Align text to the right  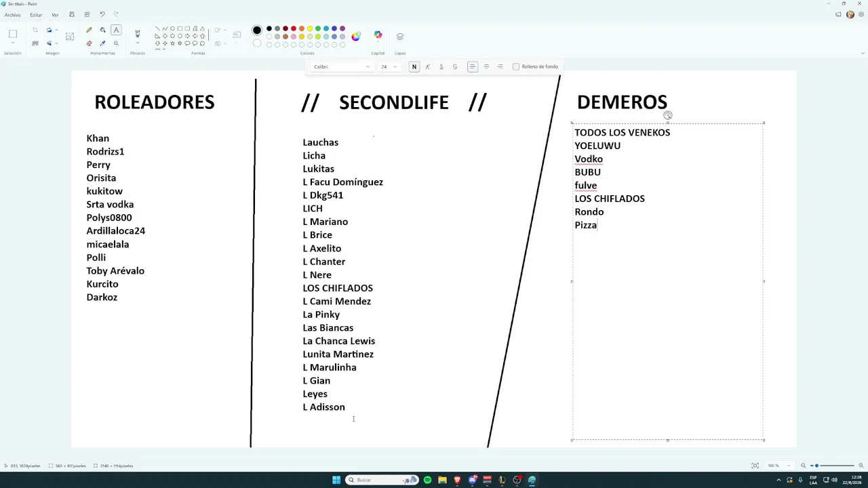coord(500,66)
